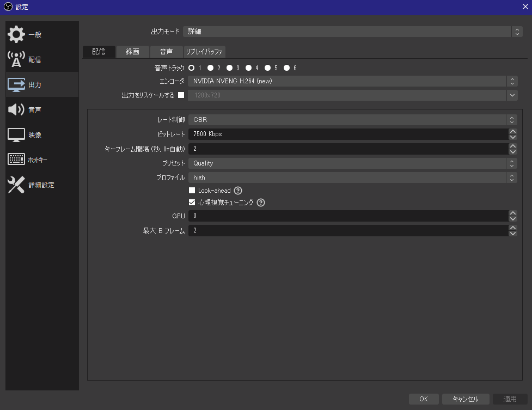Uncheck the 心理視覚チューニング checkbox
The image size is (532, 410).
(x=192, y=203)
